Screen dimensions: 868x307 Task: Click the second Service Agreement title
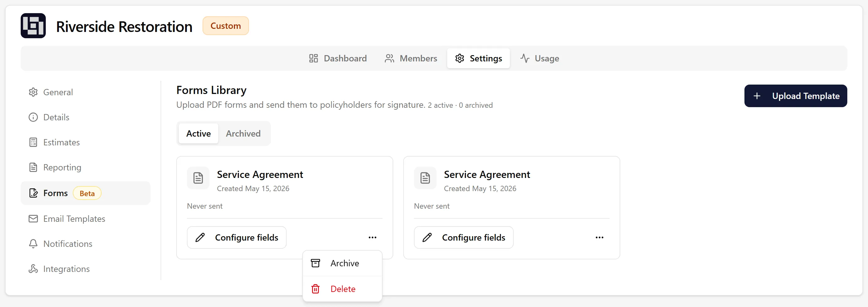(487, 175)
